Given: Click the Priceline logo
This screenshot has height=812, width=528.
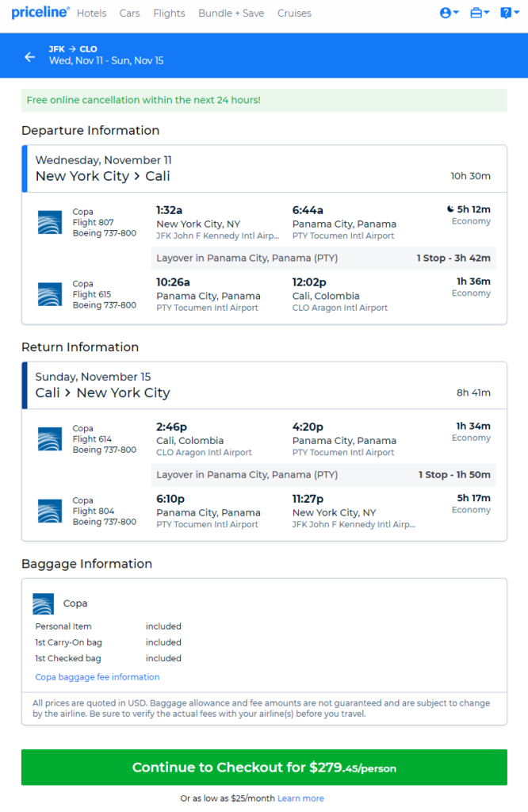Looking at the screenshot, I should [x=40, y=12].
